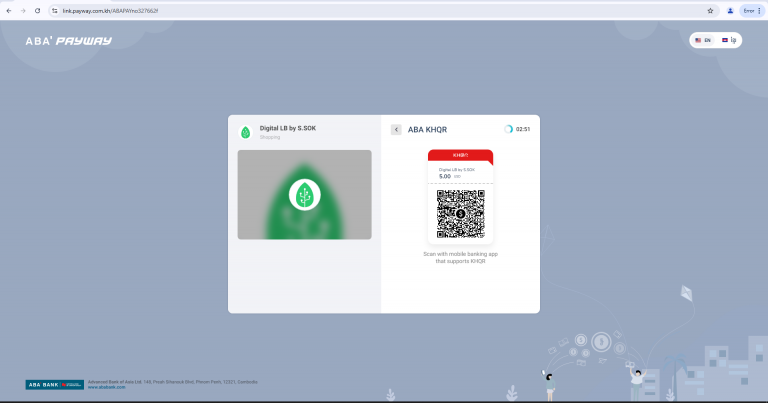Click the 5.00 USD amount

(x=450, y=176)
